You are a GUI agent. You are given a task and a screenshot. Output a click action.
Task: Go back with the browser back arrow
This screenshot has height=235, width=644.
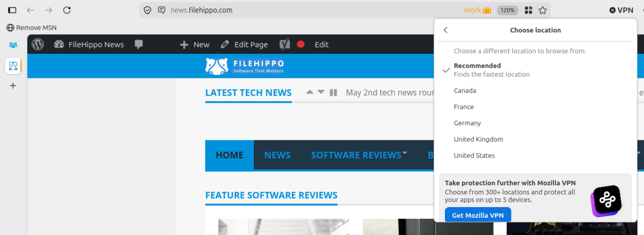pos(31,10)
